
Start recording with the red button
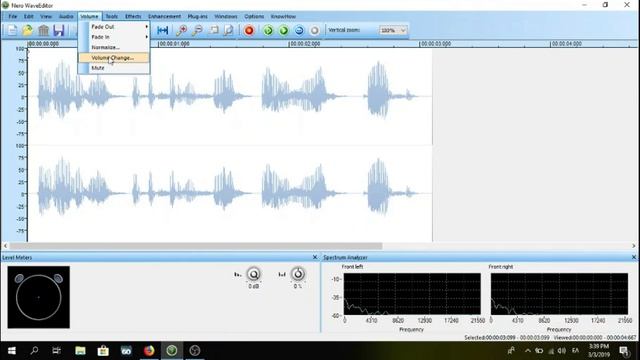249,30
